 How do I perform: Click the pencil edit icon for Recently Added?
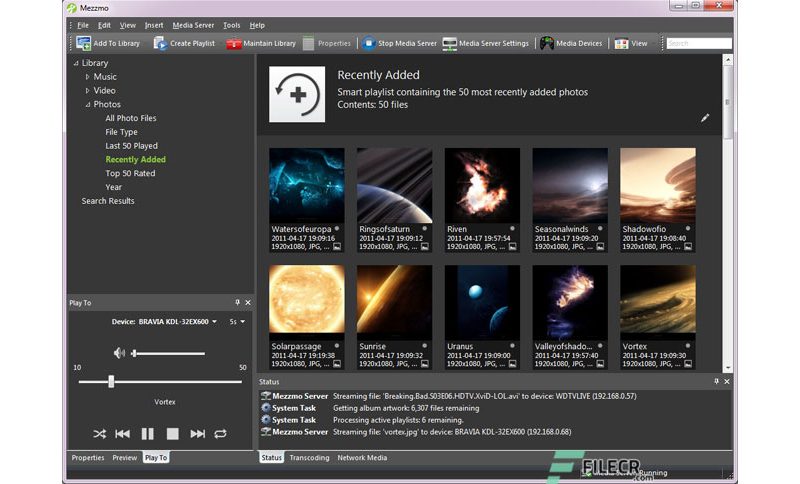(x=705, y=118)
